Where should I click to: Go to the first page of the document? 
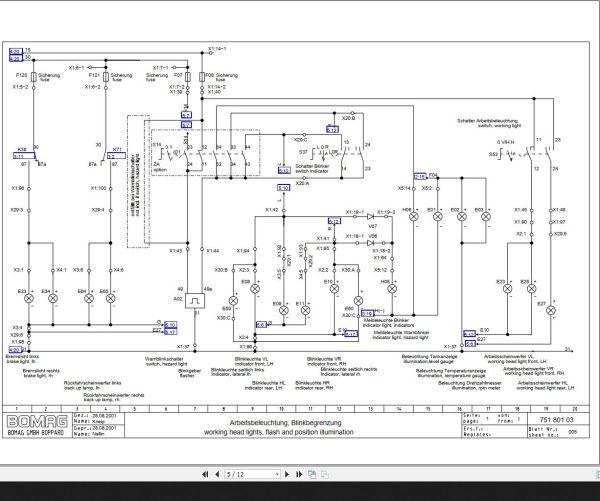205,474
